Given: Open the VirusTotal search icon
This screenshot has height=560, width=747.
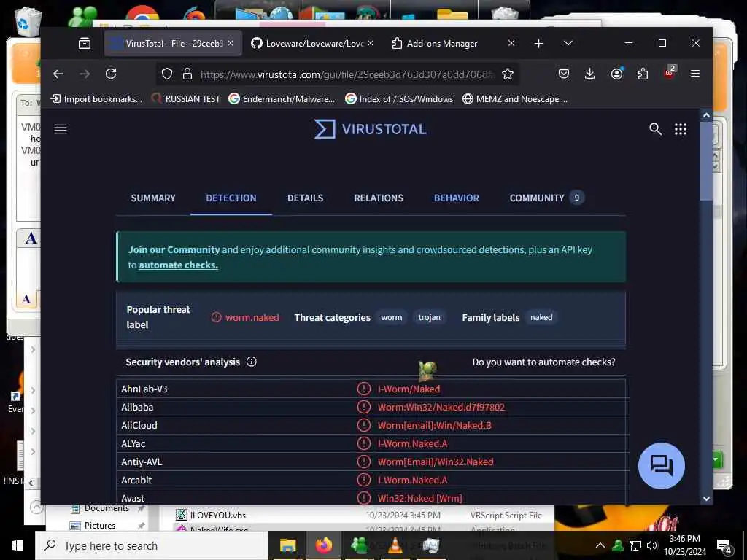Looking at the screenshot, I should 656,129.
